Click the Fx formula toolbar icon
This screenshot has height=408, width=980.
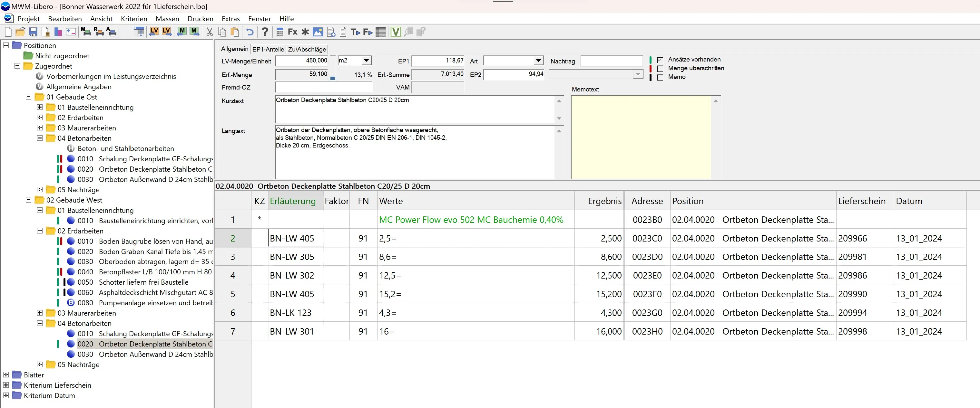(x=293, y=32)
